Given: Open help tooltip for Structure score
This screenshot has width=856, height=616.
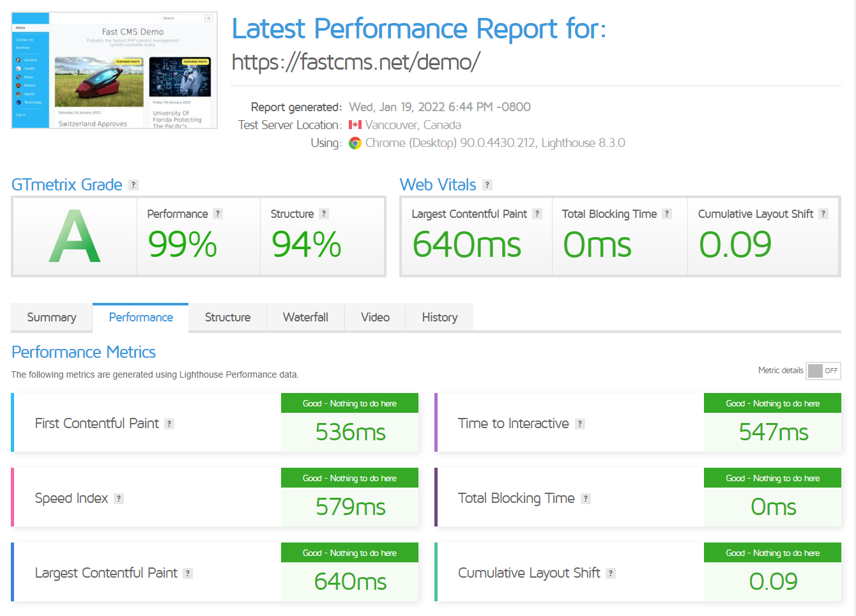Looking at the screenshot, I should point(324,214).
